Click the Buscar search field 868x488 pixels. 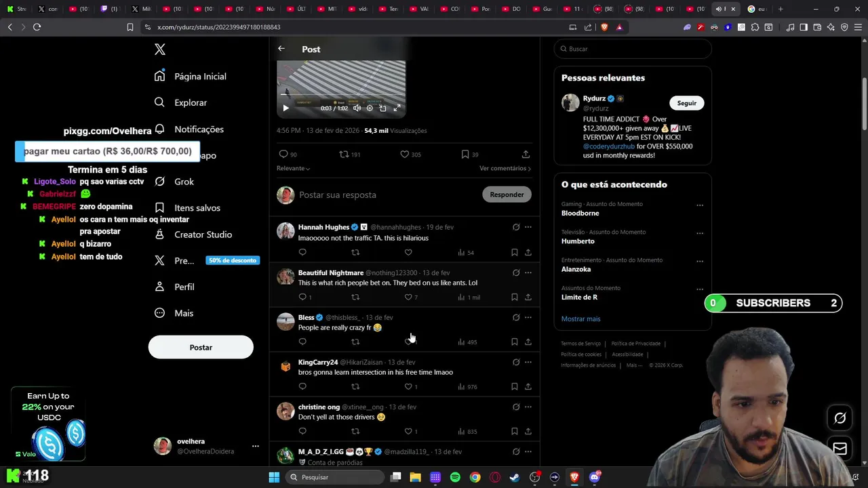point(633,49)
